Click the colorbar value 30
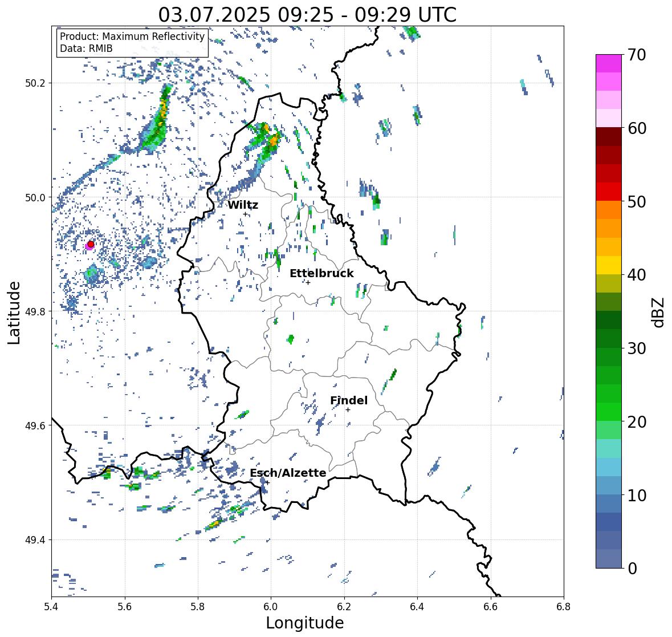Viewport: 672px width, 637px height. tap(637, 348)
